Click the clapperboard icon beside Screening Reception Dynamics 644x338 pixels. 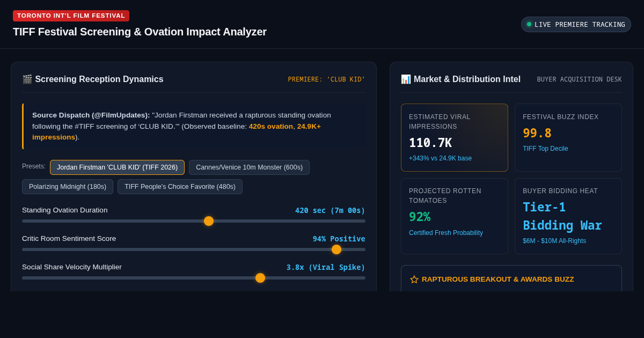(27, 79)
